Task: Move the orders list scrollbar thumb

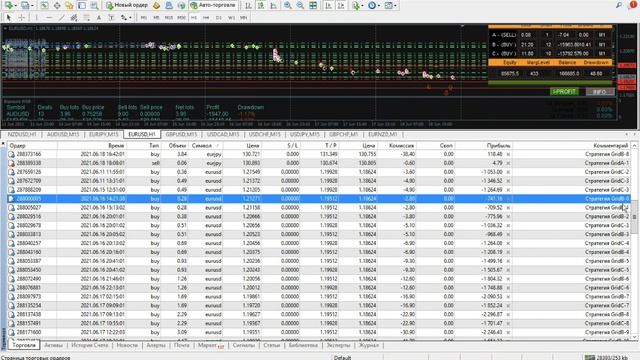Action: pos(634,217)
